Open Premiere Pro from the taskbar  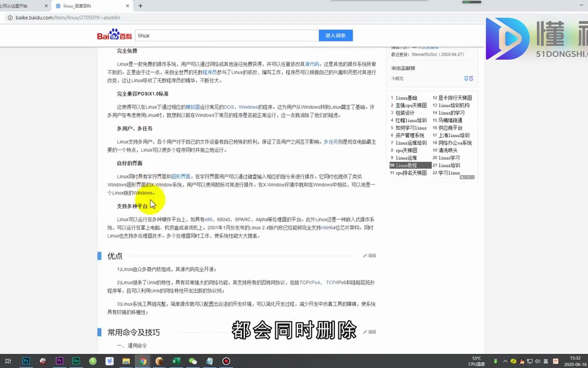click(x=59, y=361)
